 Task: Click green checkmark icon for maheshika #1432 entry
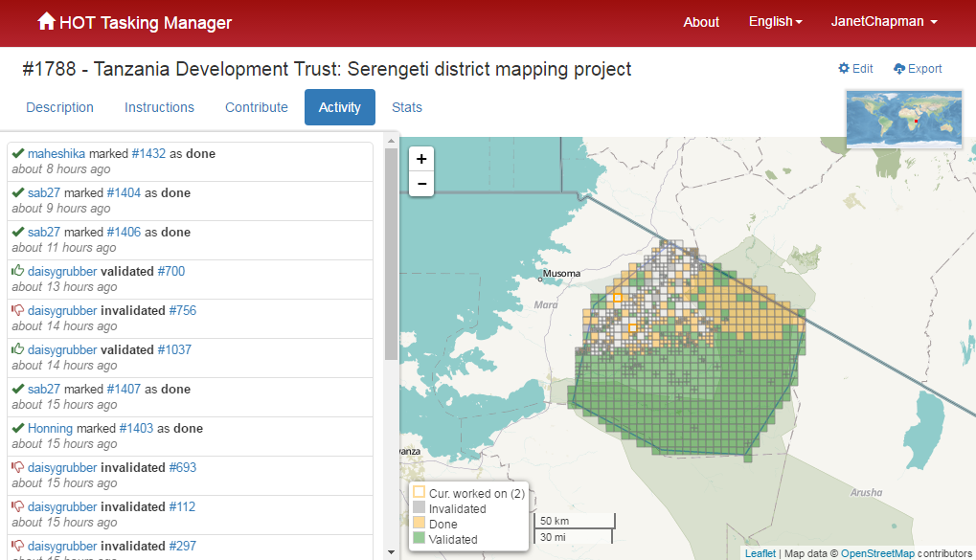(18, 153)
